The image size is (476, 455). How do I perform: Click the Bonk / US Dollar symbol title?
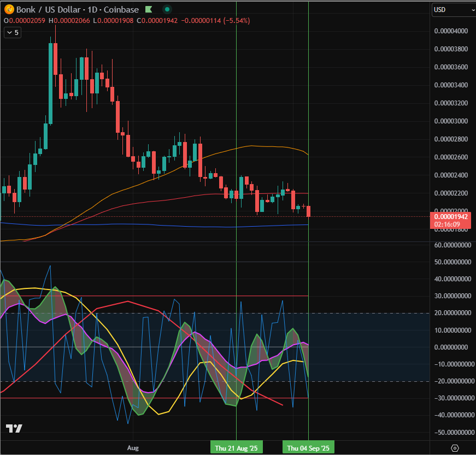point(49,10)
